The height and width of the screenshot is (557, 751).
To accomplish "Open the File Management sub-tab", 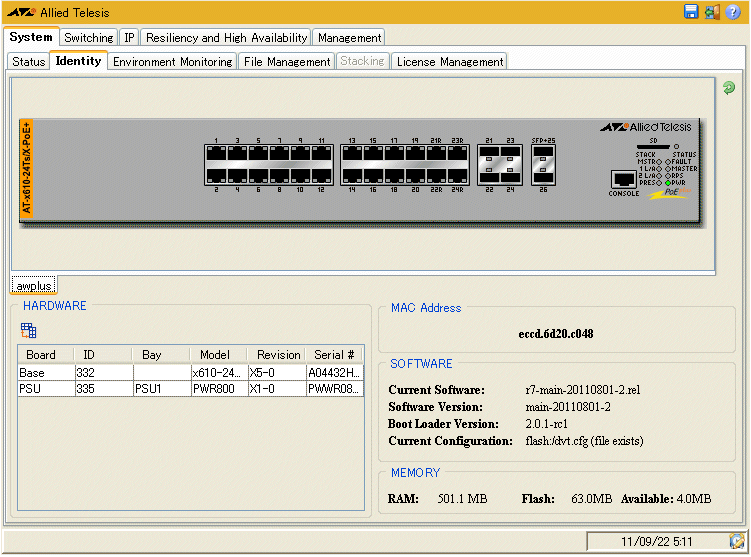I will click(287, 62).
